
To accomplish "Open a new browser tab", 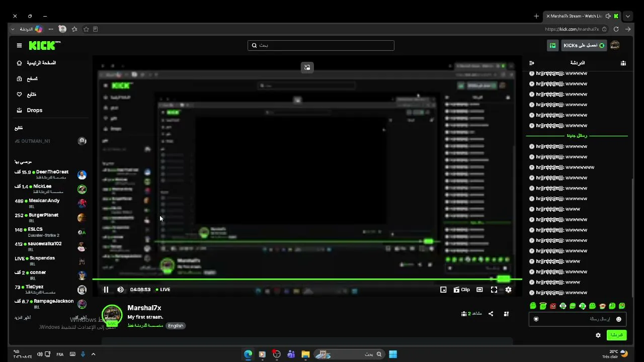I will point(536,16).
